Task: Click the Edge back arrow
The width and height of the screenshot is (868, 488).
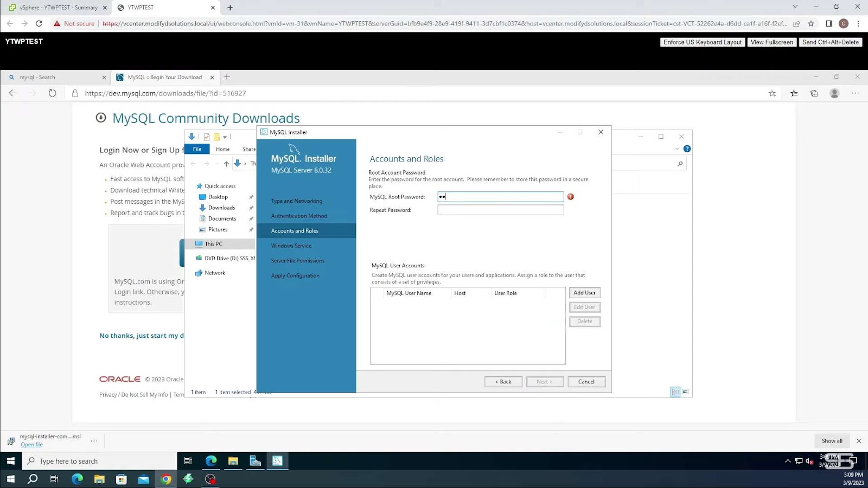Action: coord(13,93)
